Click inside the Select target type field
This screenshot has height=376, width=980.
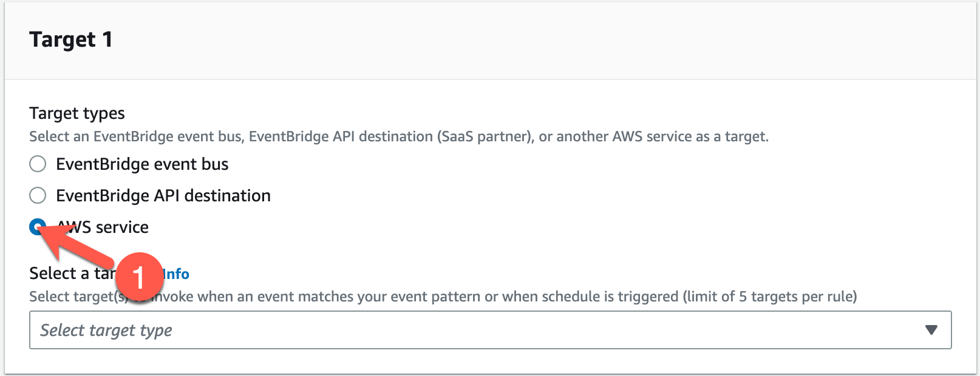(x=243, y=330)
